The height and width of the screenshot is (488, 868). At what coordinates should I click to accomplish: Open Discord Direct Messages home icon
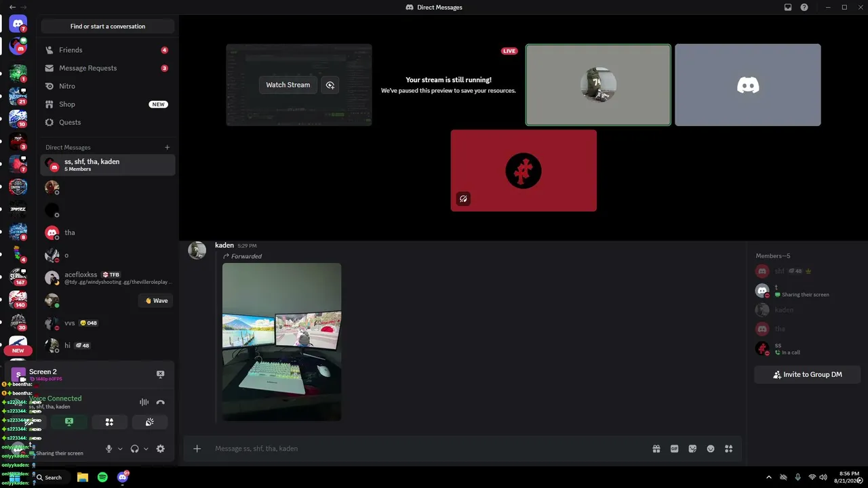coord(18,24)
